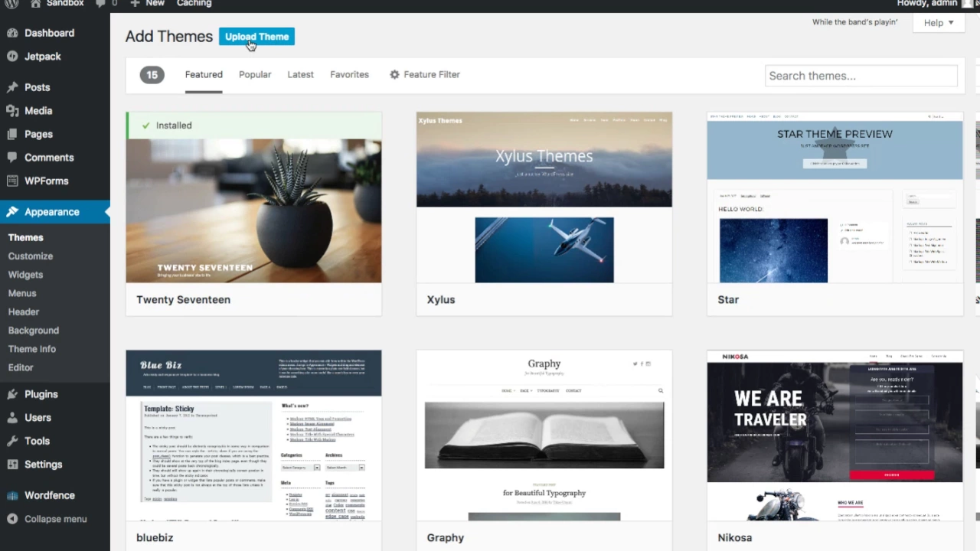Viewport: 980px width, 551px height.
Task: Open the Editor submenu link
Action: [x=21, y=367]
